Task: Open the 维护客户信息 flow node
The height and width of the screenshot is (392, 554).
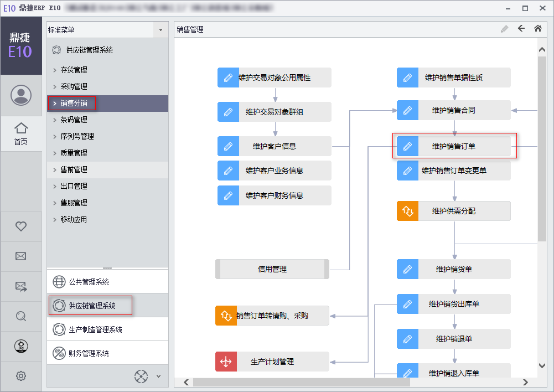Action: click(x=274, y=146)
